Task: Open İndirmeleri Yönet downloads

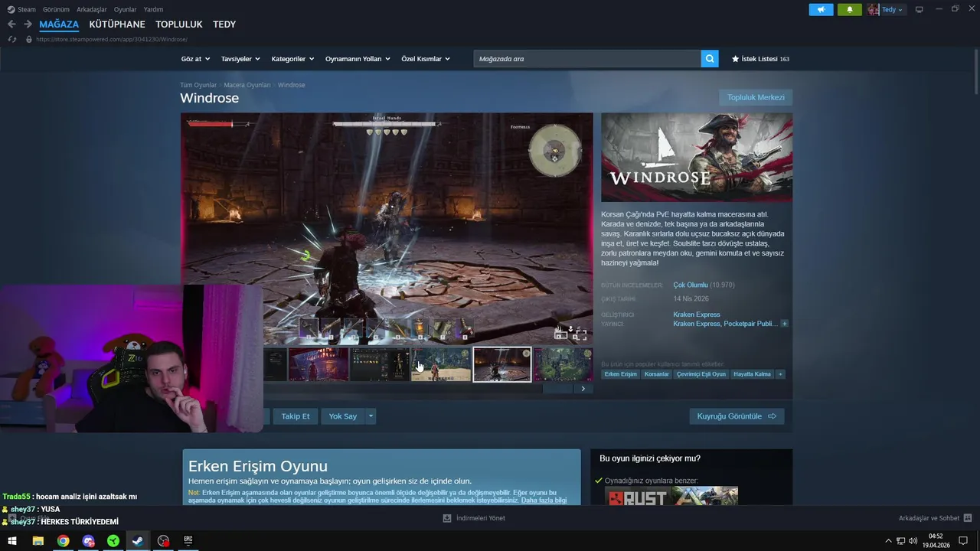Action: click(474, 518)
